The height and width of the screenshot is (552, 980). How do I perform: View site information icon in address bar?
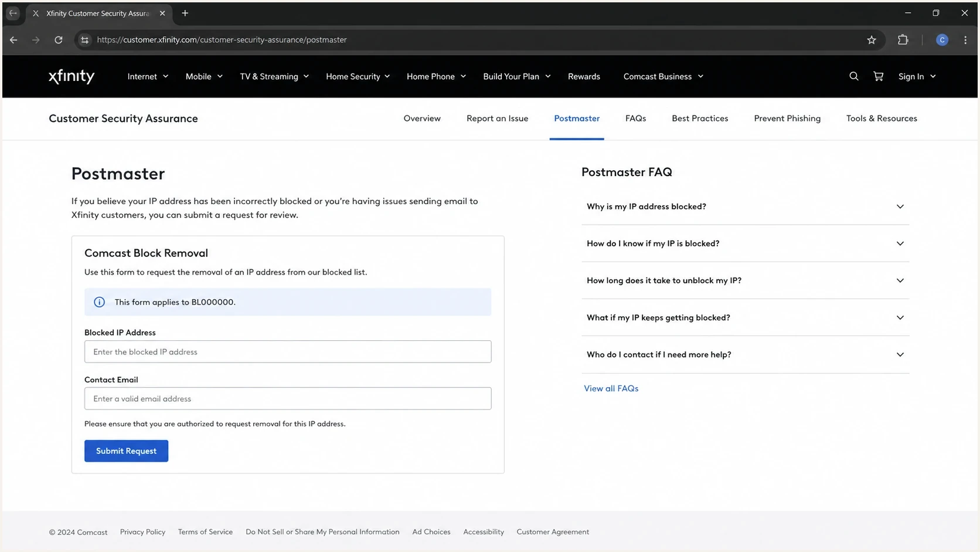pos(85,40)
